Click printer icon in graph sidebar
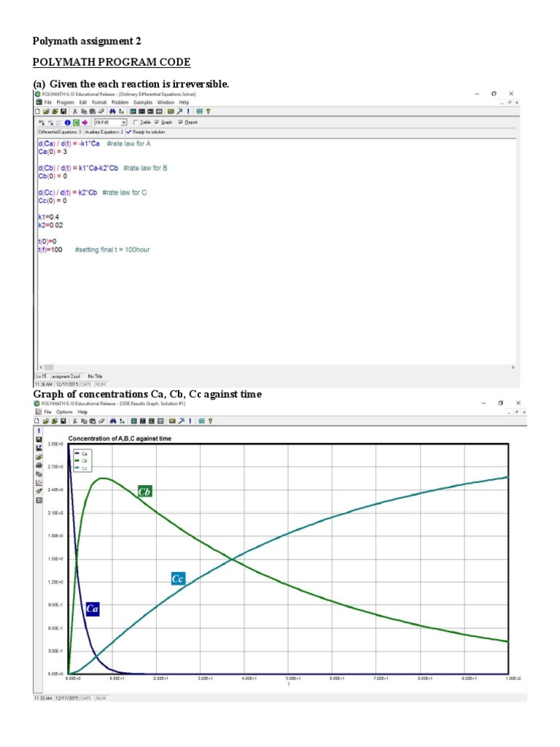This screenshot has width=560, height=747. [x=39, y=465]
